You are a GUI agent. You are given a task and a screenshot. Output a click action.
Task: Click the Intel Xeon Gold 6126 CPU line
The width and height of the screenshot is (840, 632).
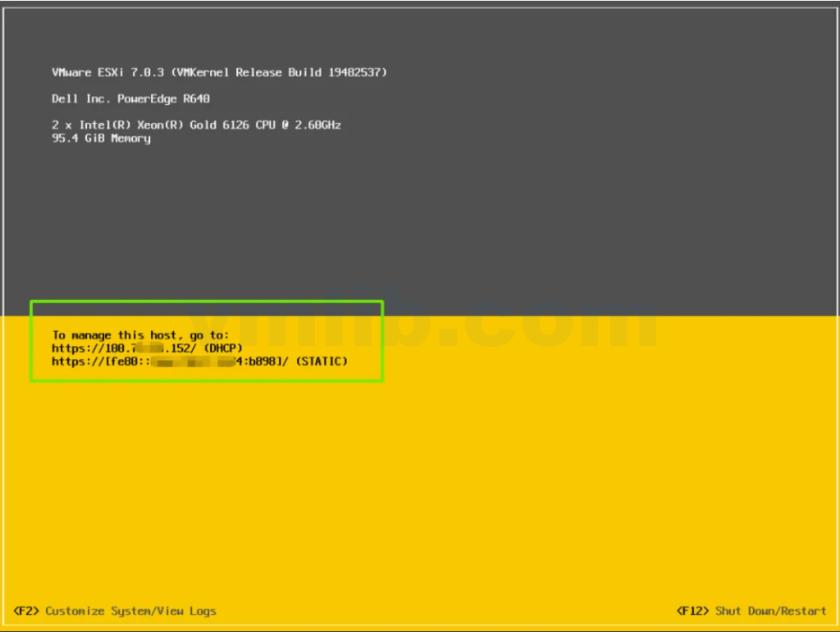pos(196,125)
